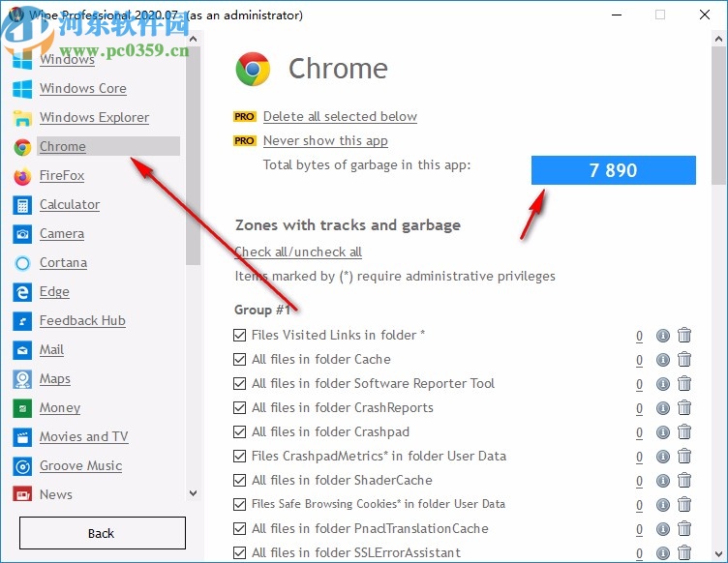Uncheck folder PnaclTranslationCache checkbox
This screenshot has height=563, width=728.
[x=239, y=529]
